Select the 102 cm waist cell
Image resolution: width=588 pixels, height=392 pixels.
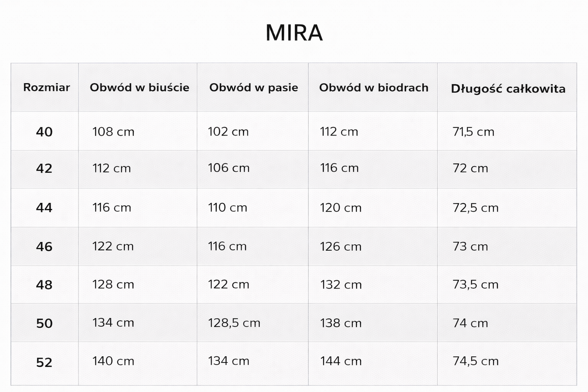228,132
